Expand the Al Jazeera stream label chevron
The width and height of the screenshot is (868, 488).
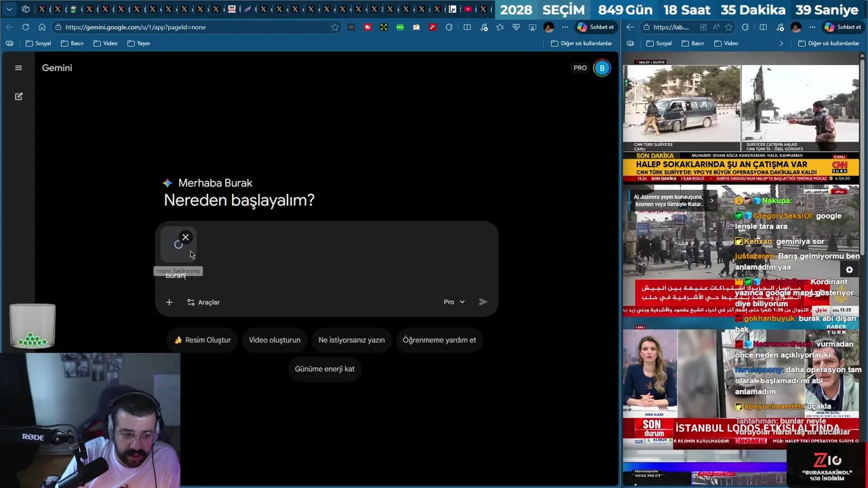(x=711, y=201)
